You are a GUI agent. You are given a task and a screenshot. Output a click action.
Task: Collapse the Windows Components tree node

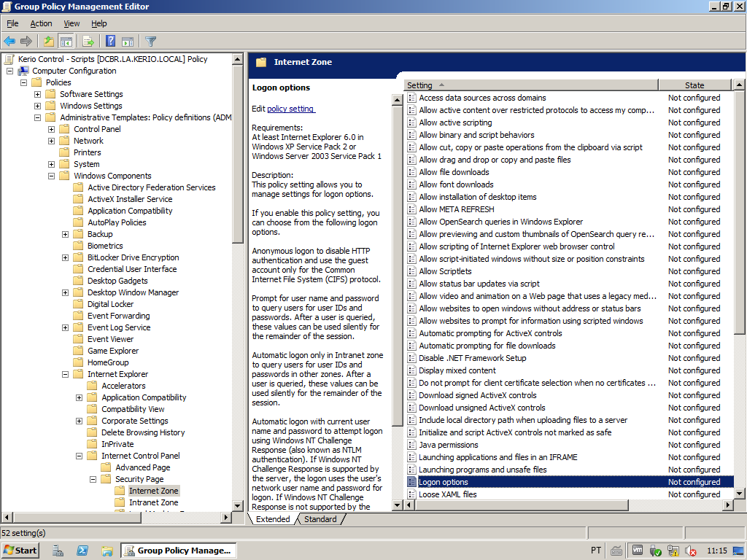click(50, 175)
